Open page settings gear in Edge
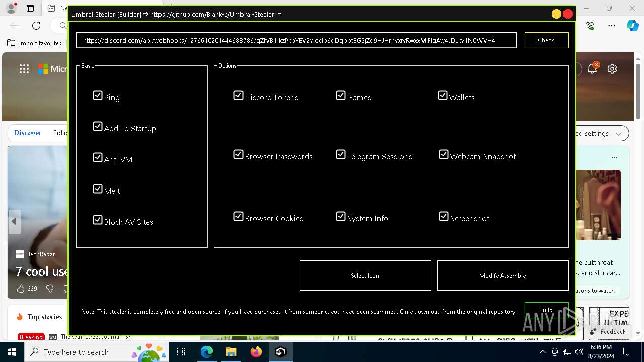The image size is (644, 362). [612, 69]
